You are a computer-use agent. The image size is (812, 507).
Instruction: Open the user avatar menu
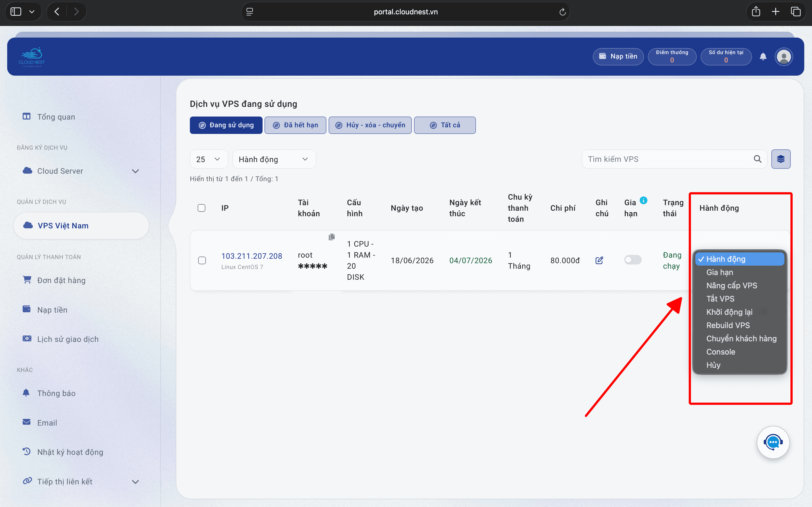(x=784, y=57)
